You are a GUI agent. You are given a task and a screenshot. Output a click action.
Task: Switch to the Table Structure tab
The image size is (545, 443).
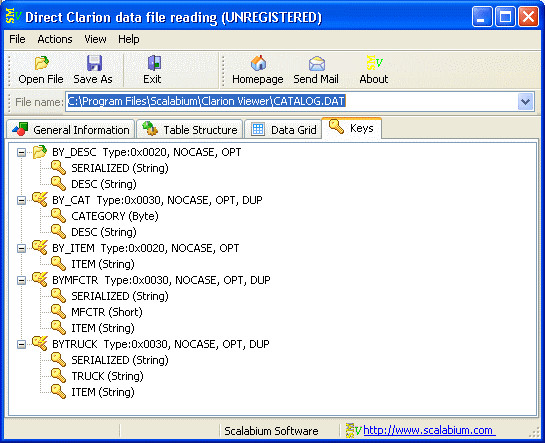pyautogui.click(x=190, y=130)
